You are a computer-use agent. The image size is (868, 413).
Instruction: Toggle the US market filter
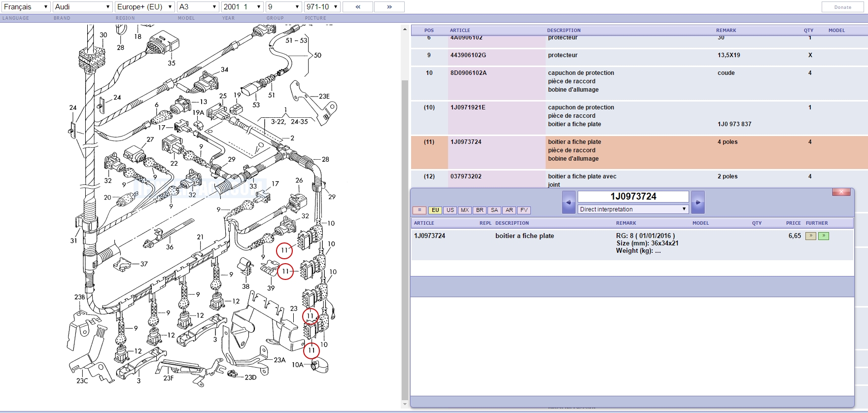coord(450,210)
